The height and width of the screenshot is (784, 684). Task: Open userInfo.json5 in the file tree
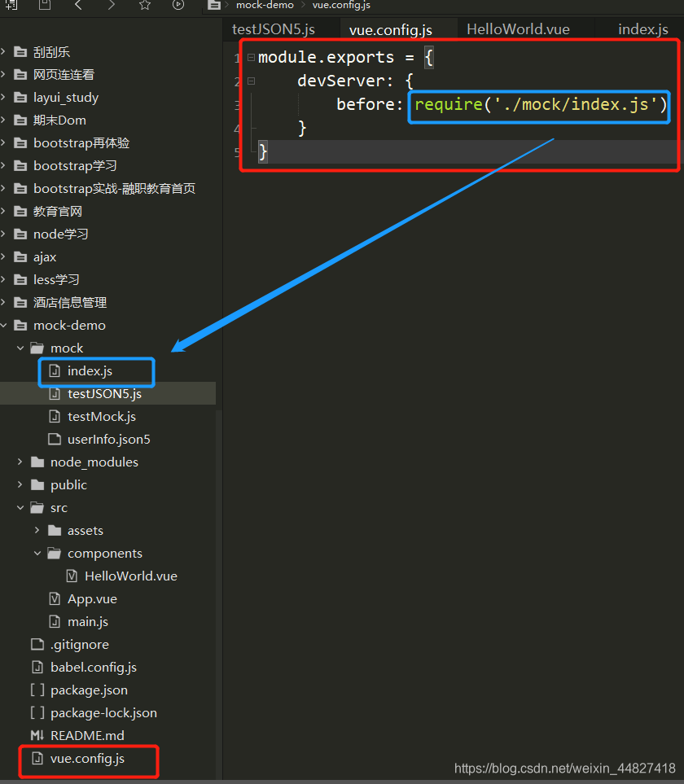point(109,440)
